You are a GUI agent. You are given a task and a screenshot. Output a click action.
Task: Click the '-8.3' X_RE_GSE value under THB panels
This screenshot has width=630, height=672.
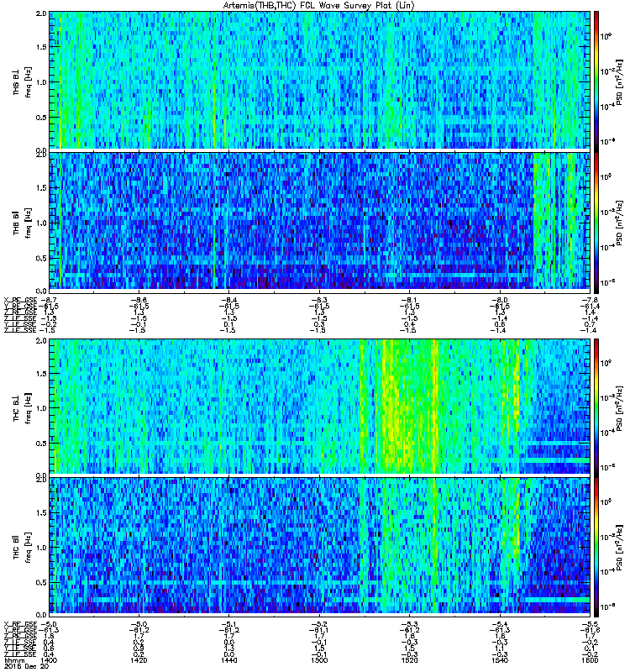(319, 300)
